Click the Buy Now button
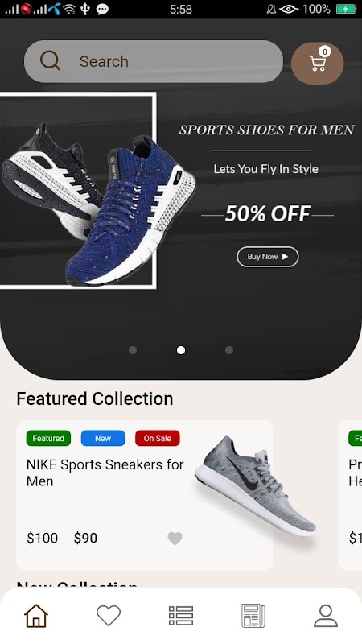362x644 pixels. tap(268, 257)
